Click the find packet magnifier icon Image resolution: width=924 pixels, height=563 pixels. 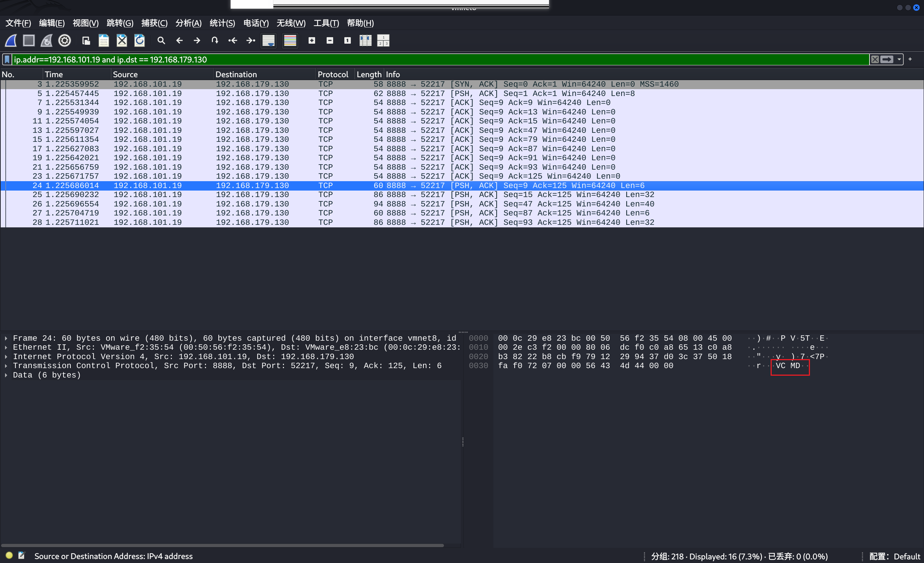(x=161, y=40)
